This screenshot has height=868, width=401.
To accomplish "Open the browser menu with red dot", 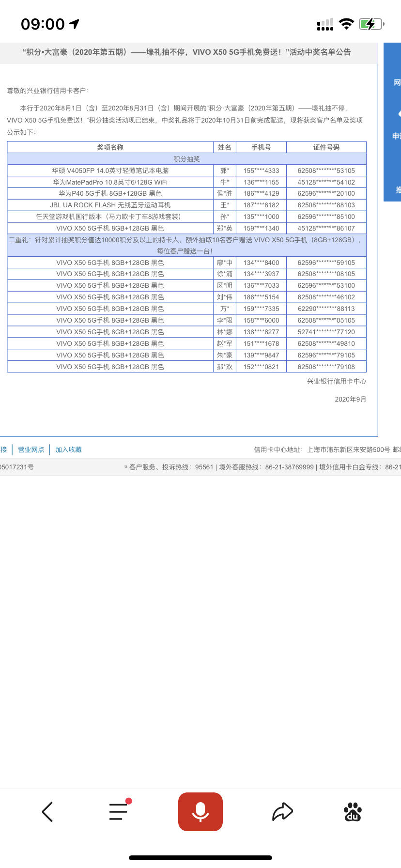I will click(120, 810).
